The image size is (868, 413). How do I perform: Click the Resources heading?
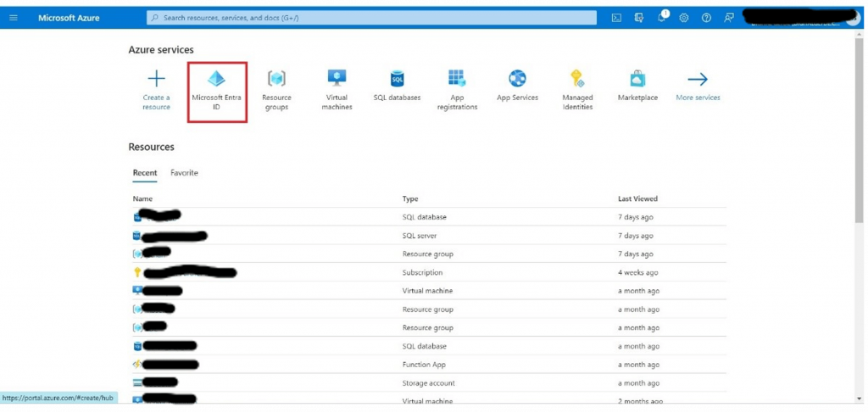pyautogui.click(x=151, y=147)
